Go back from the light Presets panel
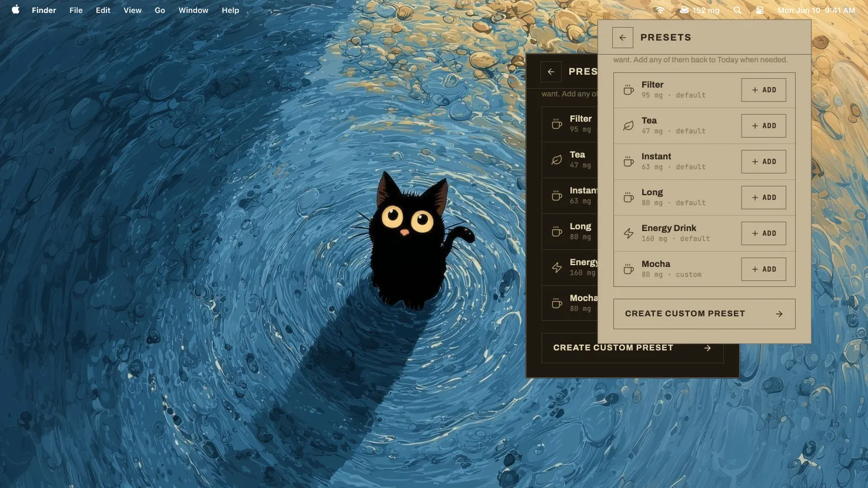868x488 pixels. coord(622,37)
